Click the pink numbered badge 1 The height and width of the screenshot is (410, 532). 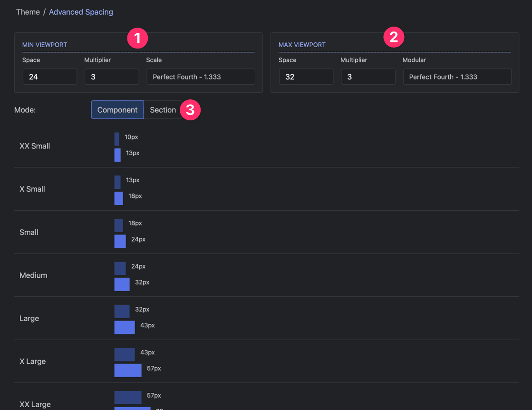click(x=137, y=38)
